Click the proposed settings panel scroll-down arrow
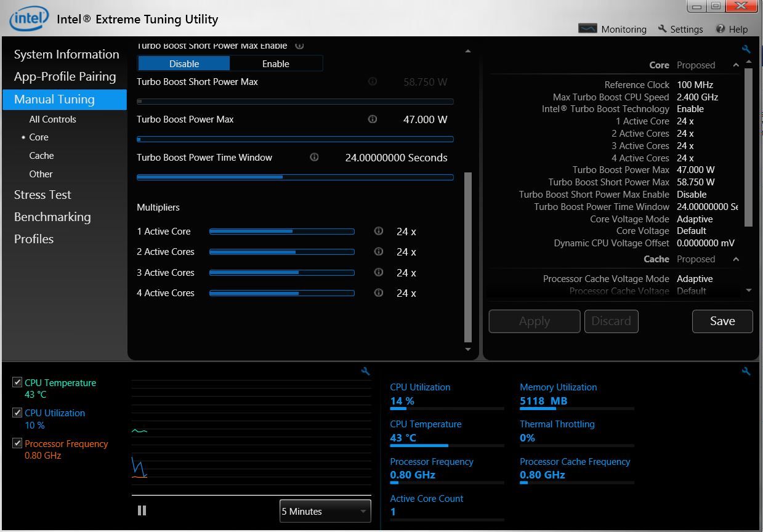This screenshot has height=532, width=763. [749, 290]
